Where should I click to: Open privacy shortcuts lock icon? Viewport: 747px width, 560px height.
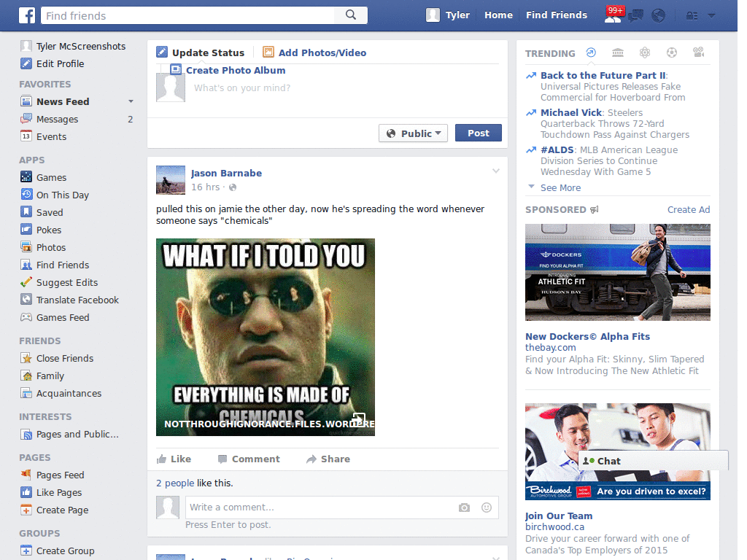[692, 16]
